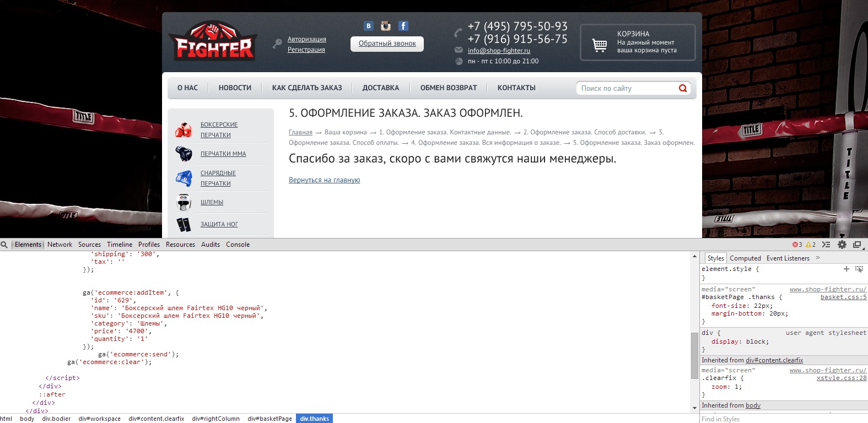Open the КОНТАКТЫ menu item

[x=516, y=88]
